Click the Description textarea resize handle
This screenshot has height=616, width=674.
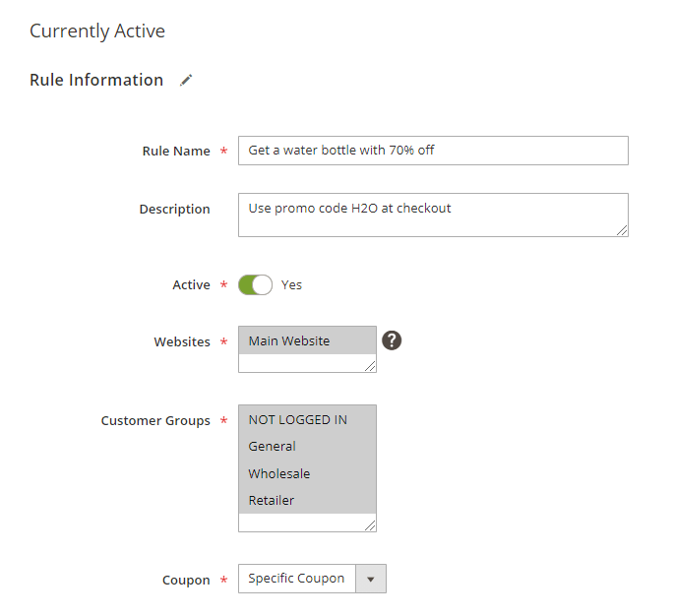pyautogui.click(x=622, y=230)
